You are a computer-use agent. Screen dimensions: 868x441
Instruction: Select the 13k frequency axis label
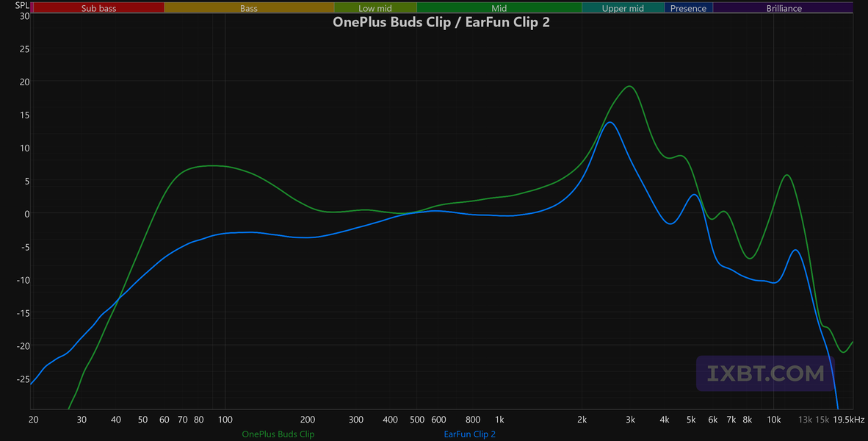tap(806, 420)
